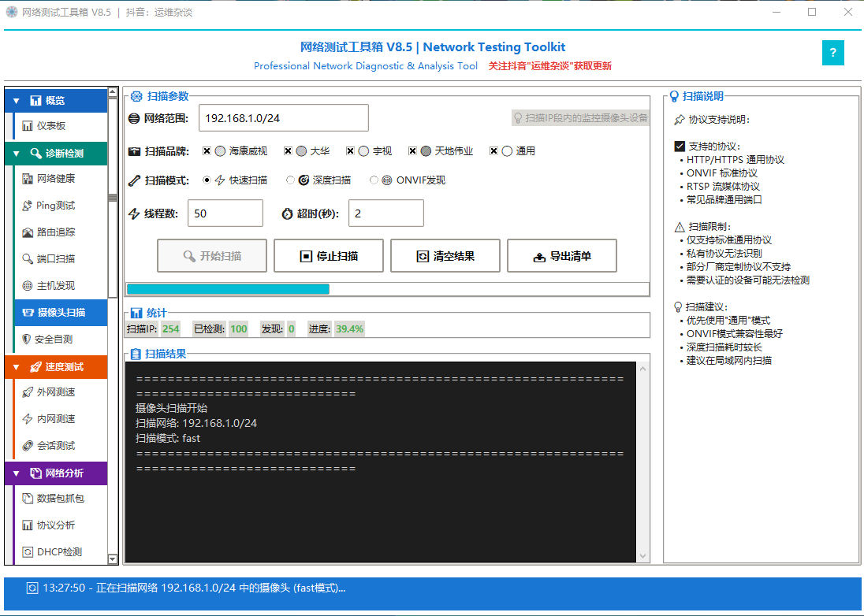This screenshot has width=864, height=616.
Task: Click the 路由追踪 sidebar icon
Action: (27, 232)
